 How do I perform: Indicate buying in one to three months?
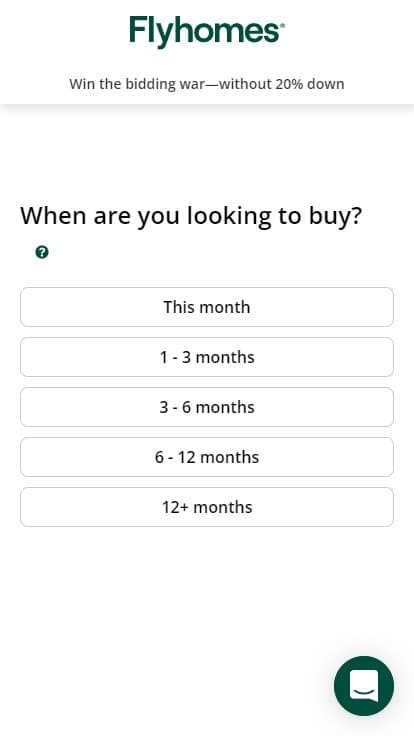tap(207, 357)
